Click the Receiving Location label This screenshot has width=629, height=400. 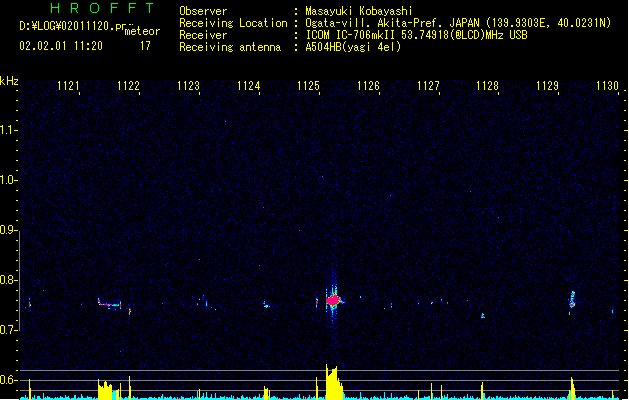click(233, 23)
